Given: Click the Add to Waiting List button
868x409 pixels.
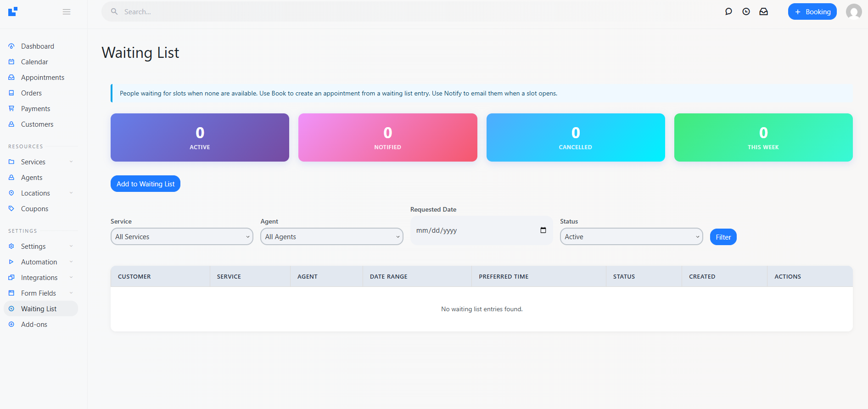Looking at the screenshot, I should 146,184.
